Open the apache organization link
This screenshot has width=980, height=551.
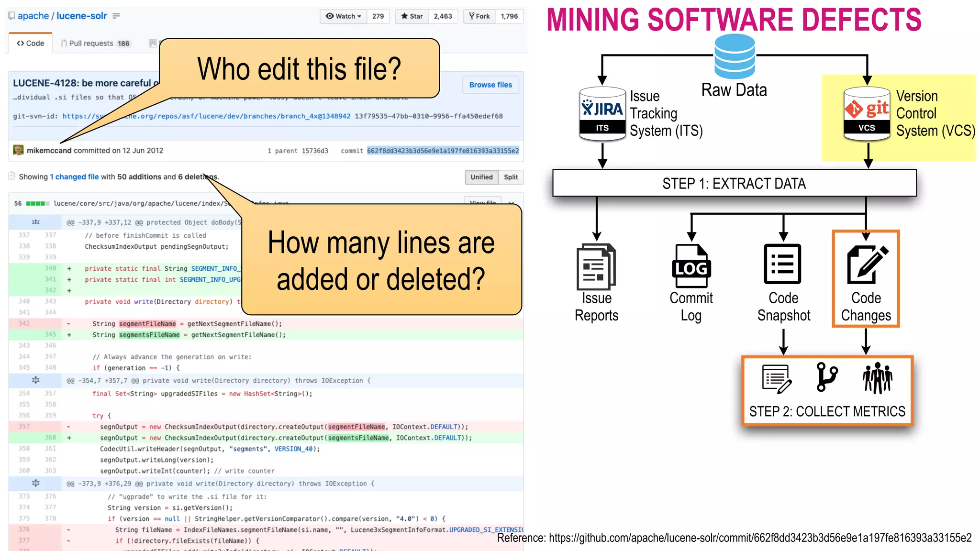pyautogui.click(x=33, y=16)
